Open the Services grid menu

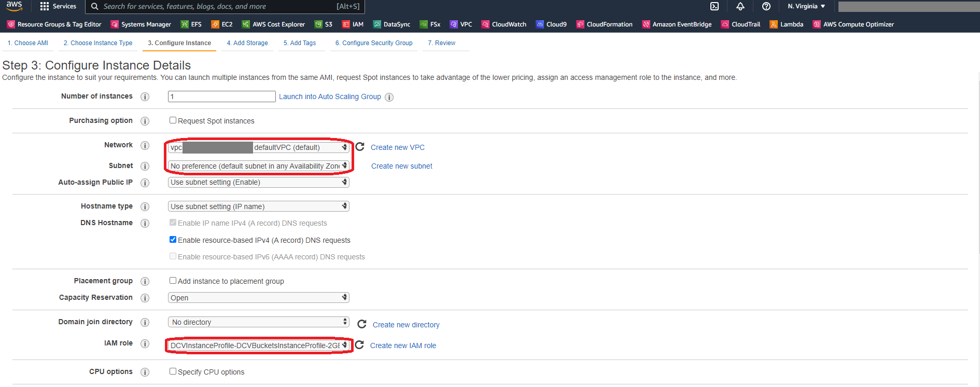[58, 6]
